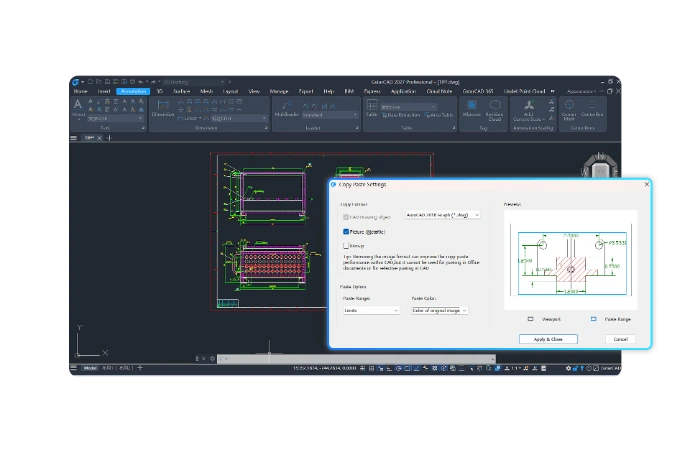This screenshot has height=453, width=690.
Task: Select the Center Mark tool
Action: [569, 109]
